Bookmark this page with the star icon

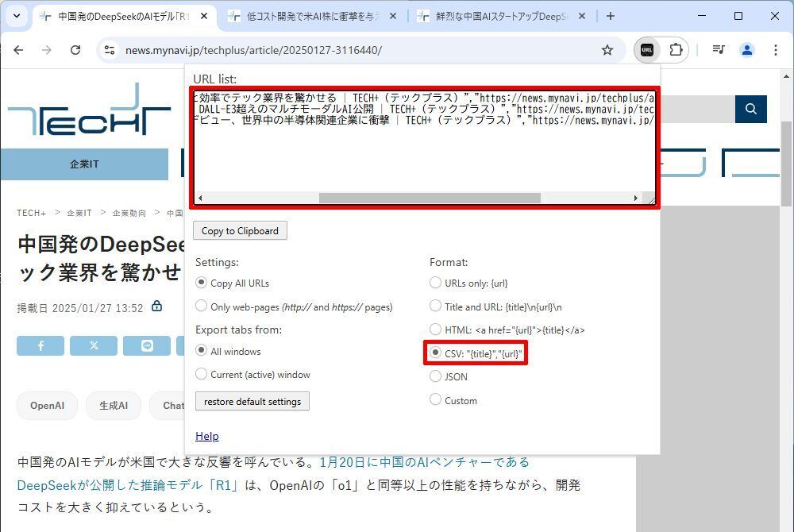(607, 50)
